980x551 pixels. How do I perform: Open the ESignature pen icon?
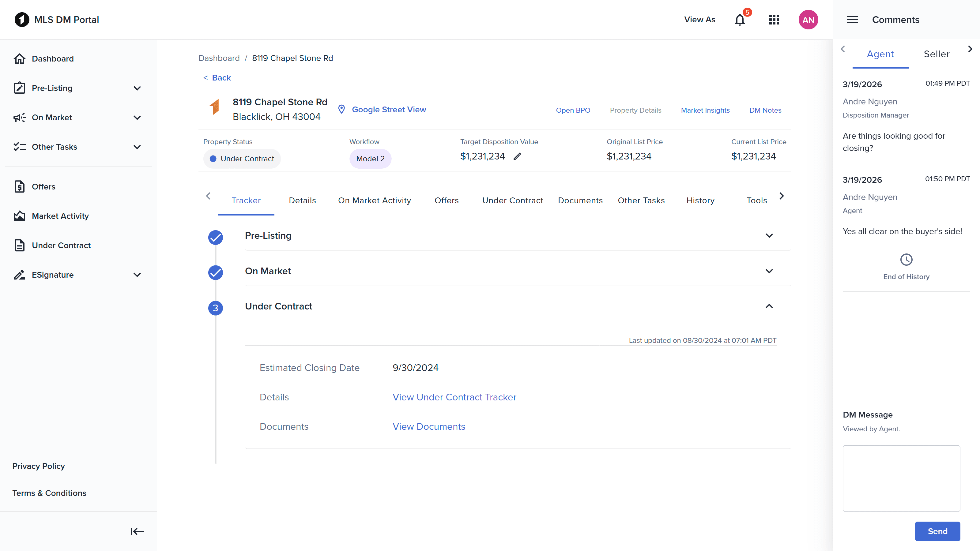coord(20,275)
